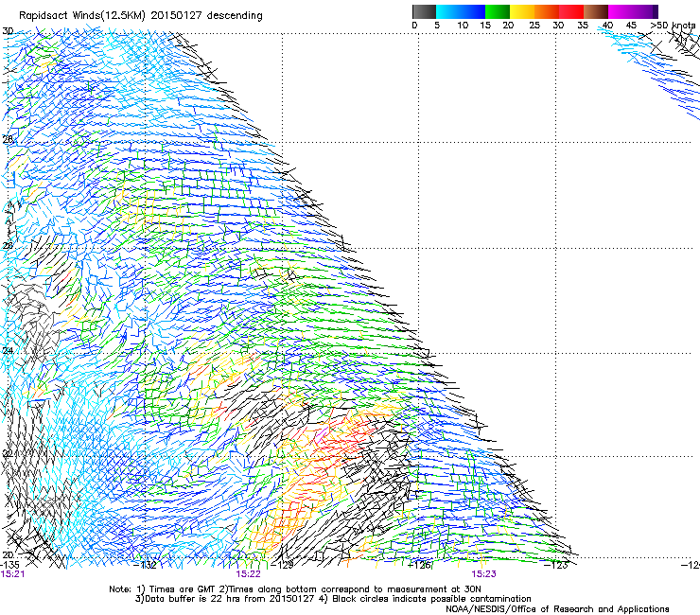Click the 30 latitude axis label

point(8,31)
